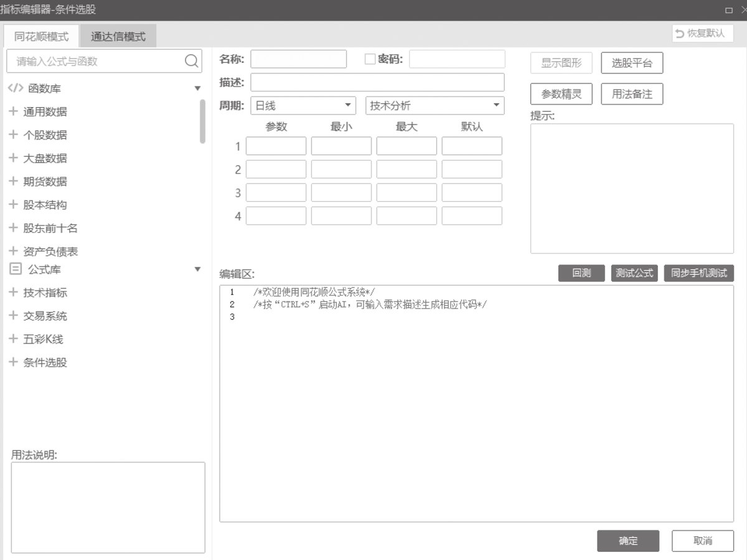Click the function library scrollbar
The width and height of the screenshot is (747, 560).
(202, 121)
